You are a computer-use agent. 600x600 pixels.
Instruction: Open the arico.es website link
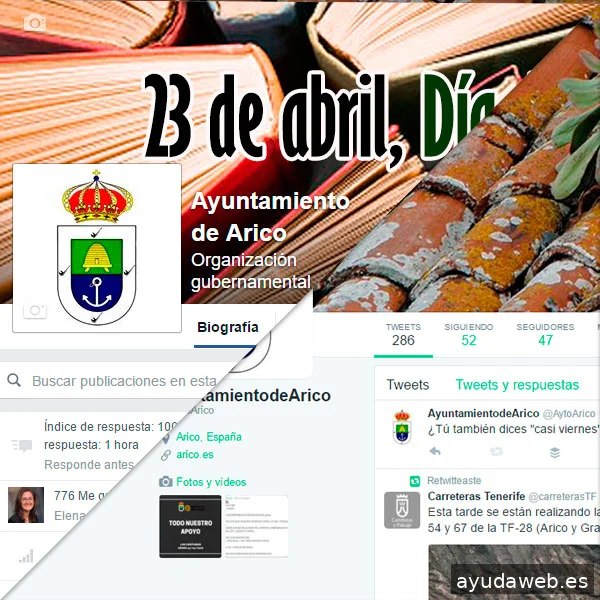coord(195,455)
